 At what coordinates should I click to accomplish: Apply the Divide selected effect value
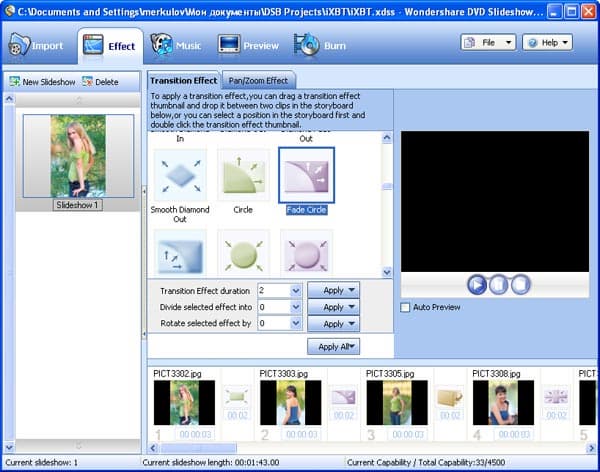tap(333, 307)
